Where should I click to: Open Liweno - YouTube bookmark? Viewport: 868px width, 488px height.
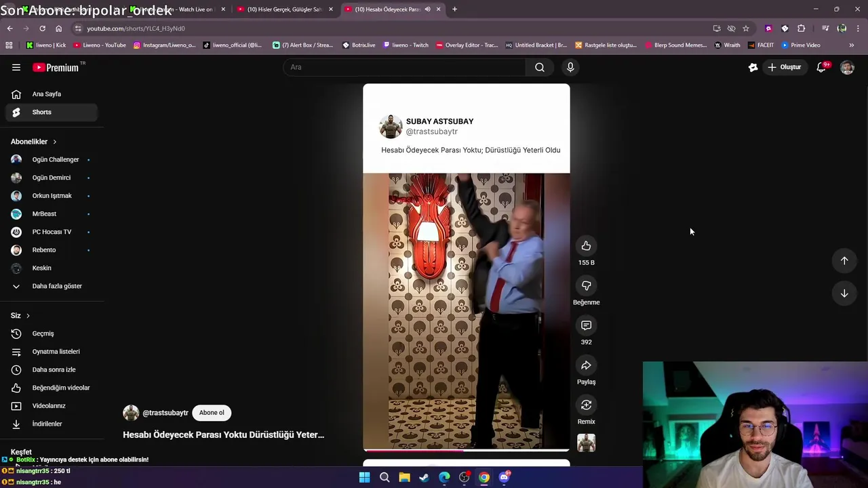point(100,45)
